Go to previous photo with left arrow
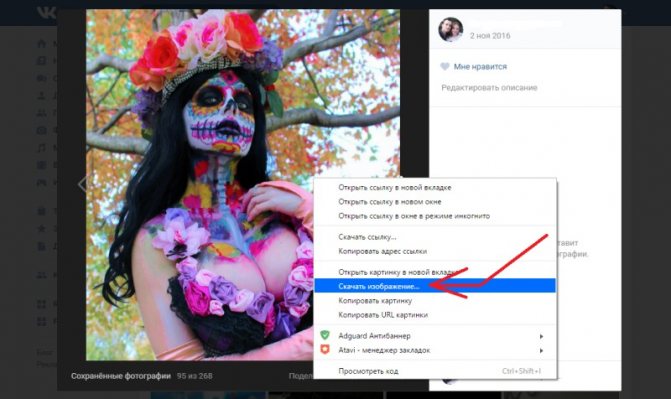The width and height of the screenshot is (671, 399). [82, 184]
